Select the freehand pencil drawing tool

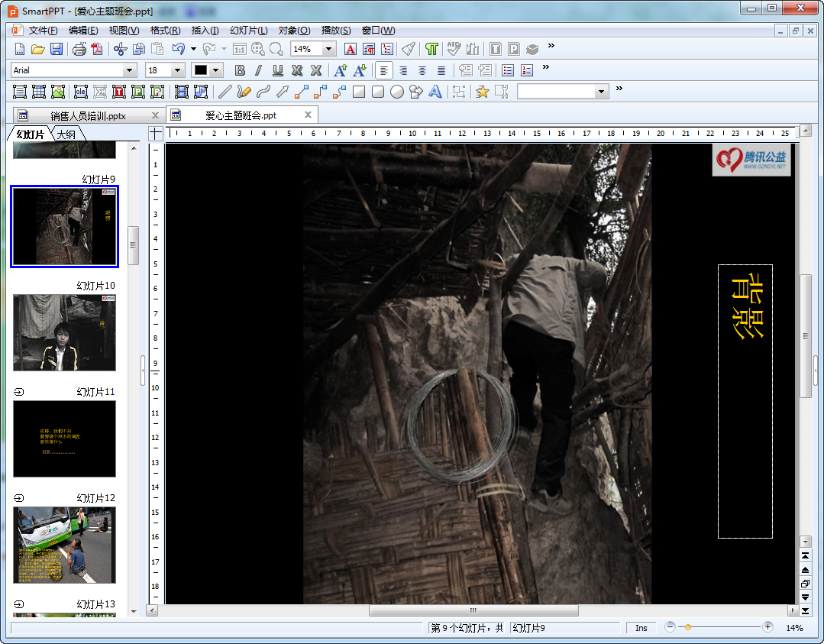point(244,92)
